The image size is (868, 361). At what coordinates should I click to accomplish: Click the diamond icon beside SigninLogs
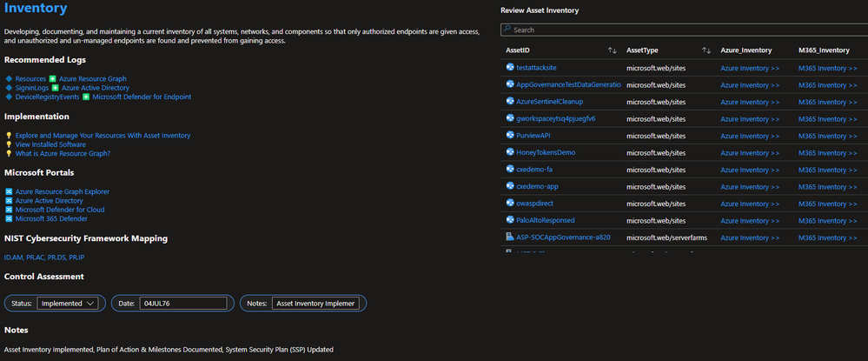click(x=9, y=88)
